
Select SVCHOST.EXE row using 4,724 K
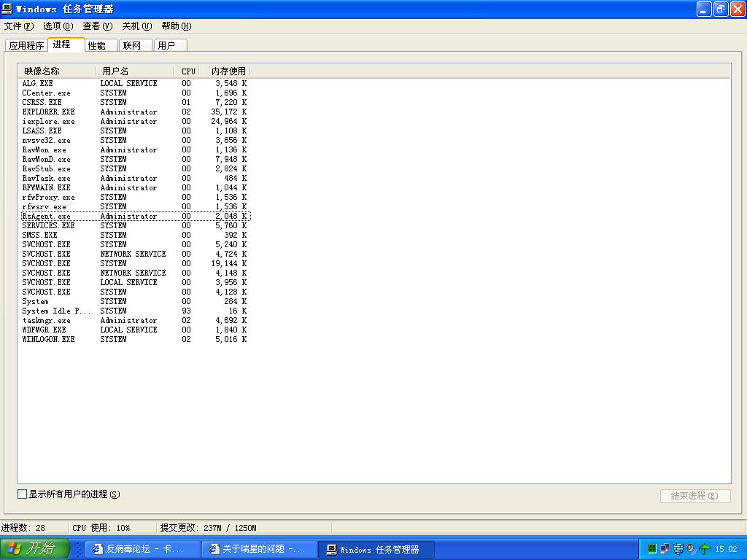pos(135,254)
